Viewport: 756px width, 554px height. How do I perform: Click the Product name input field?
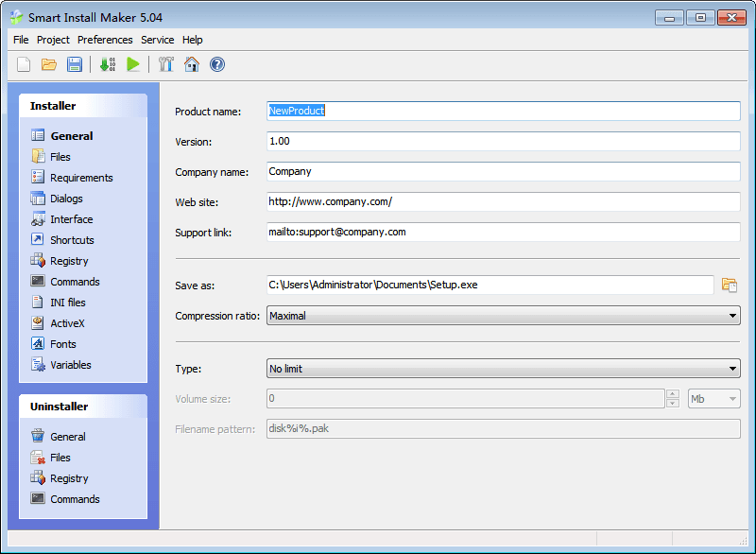tap(504, 111)
